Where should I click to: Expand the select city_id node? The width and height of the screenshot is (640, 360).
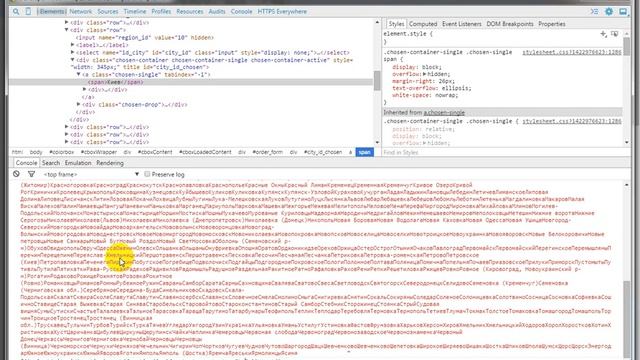(73, 52)
